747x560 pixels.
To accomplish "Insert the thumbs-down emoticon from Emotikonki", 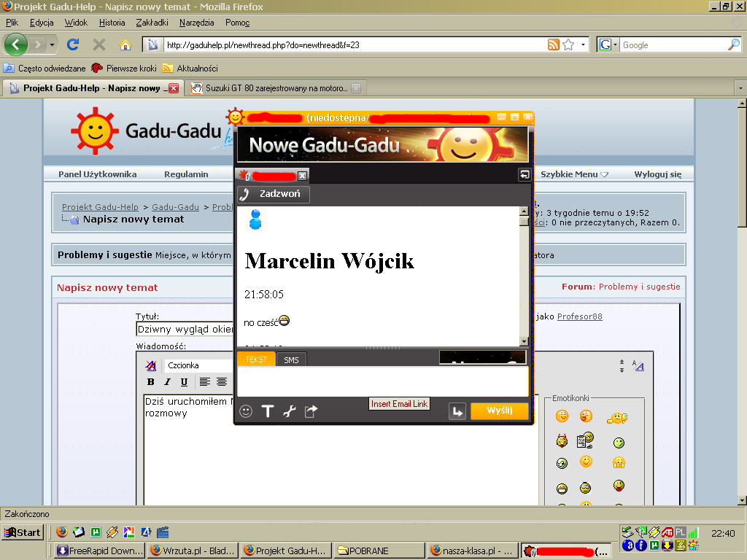I will 617,418.
